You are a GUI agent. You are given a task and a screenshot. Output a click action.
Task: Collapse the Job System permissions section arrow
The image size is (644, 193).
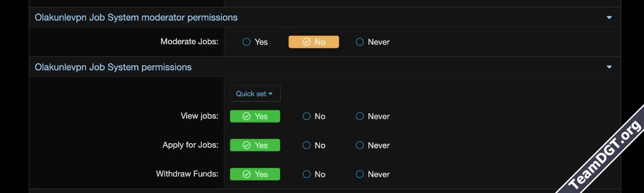(609, 67)
